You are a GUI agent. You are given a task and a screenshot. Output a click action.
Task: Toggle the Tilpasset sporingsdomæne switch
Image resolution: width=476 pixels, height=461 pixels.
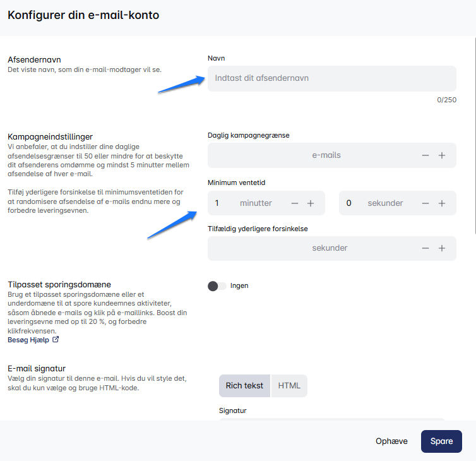click(217, 286)
